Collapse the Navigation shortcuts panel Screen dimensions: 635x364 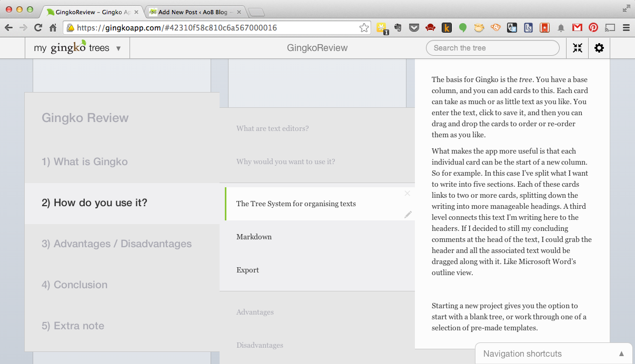click(x=621, y=354)
